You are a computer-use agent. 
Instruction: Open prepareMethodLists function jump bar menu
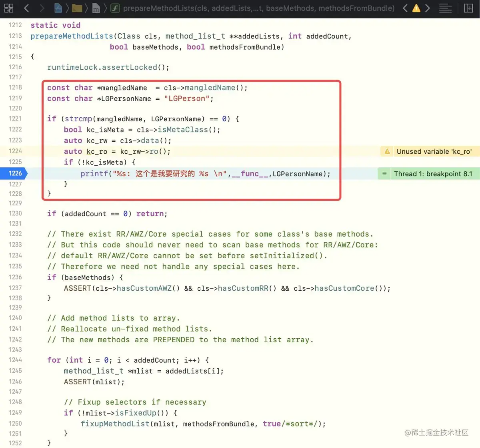253,8
